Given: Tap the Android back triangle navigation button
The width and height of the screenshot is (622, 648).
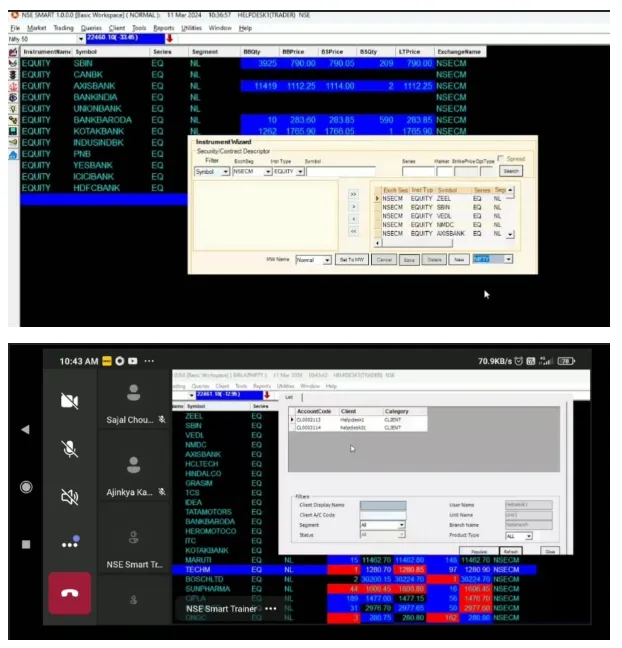Looking at the screenshot, I should pyautogui.click(x=26, y=429).
